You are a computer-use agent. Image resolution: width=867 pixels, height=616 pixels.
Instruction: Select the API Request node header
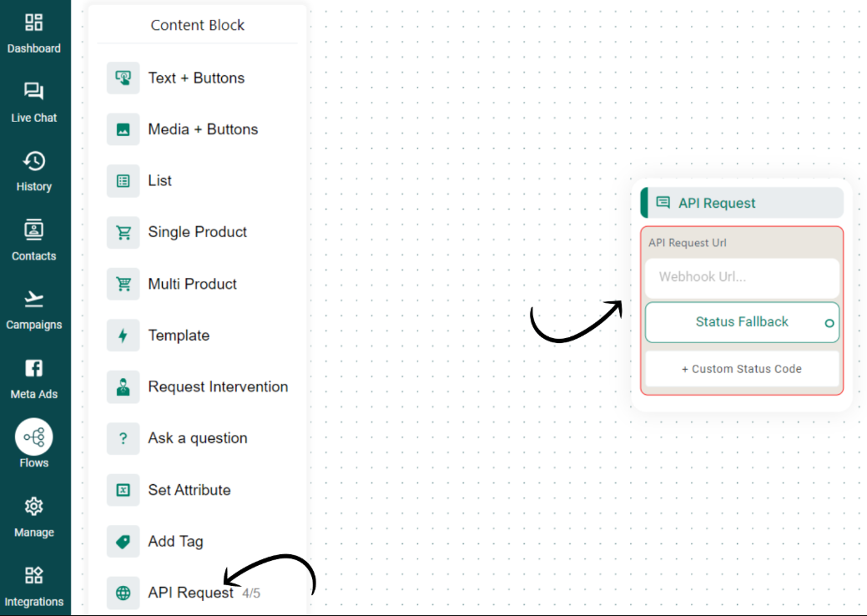pyautogui.click(x=742, y=202)
